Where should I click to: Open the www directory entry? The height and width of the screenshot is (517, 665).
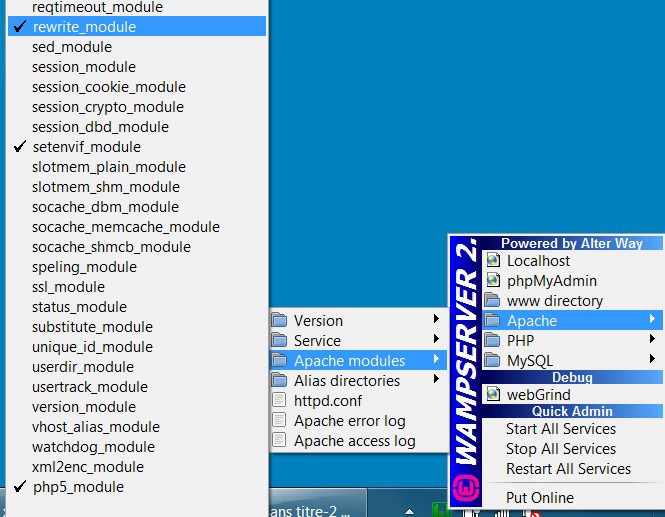tap(573, 300)
